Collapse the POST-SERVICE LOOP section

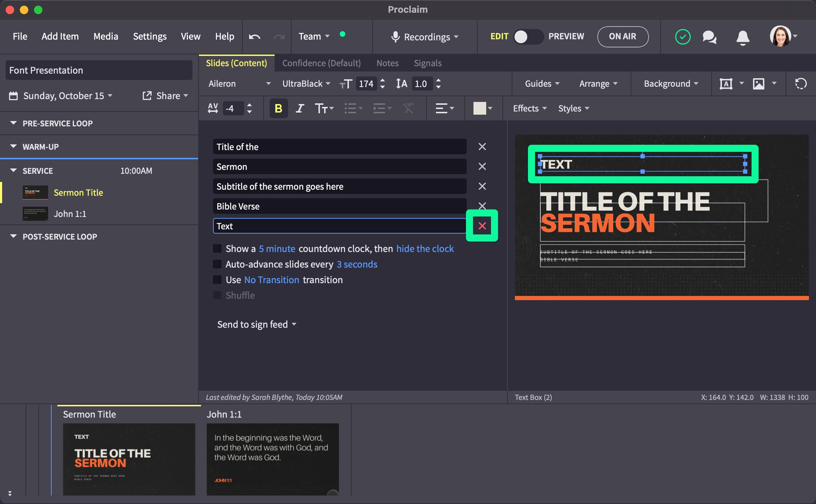13,236
